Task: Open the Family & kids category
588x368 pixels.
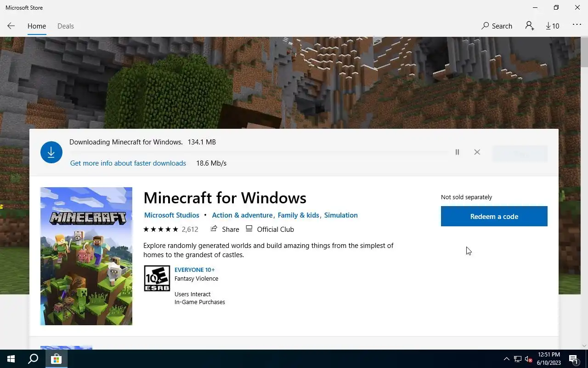Action: click(x=299, y=215)
